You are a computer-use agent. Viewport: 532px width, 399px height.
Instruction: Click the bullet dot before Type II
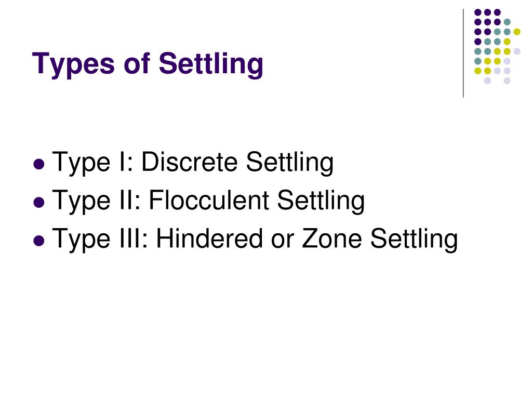pyautogui.click(x=39, y=203)
